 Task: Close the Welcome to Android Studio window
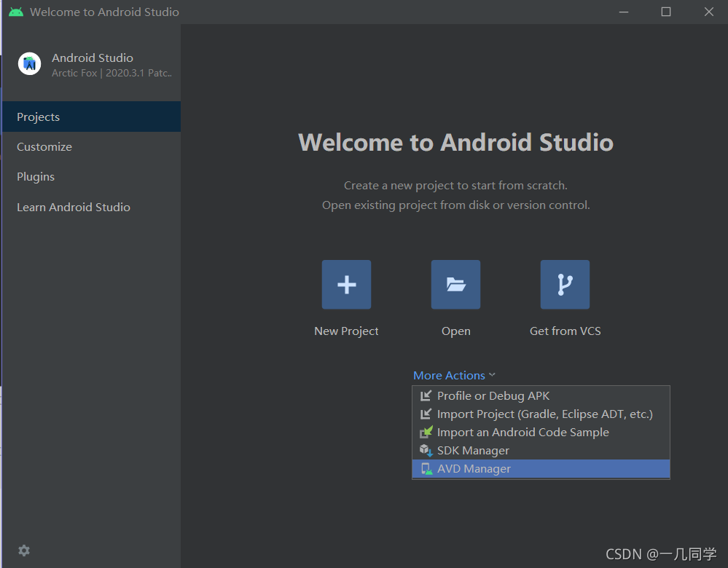point(708,12)
